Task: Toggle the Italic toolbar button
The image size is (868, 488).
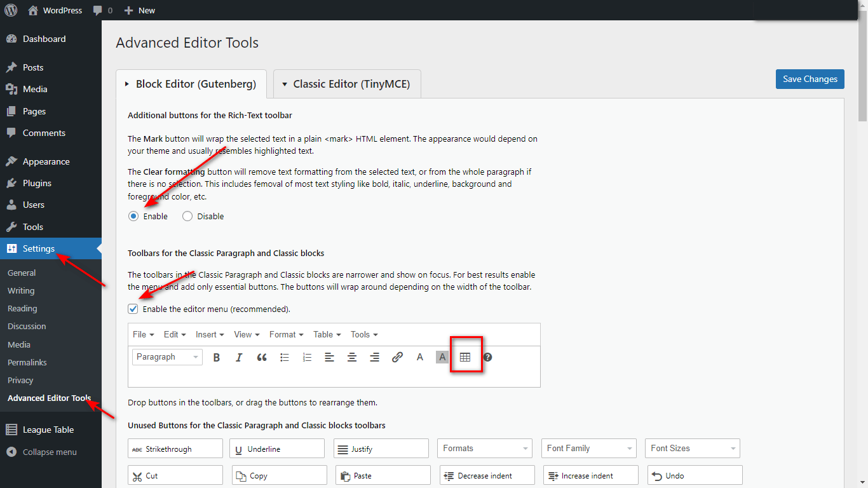Action: [239, 357]
